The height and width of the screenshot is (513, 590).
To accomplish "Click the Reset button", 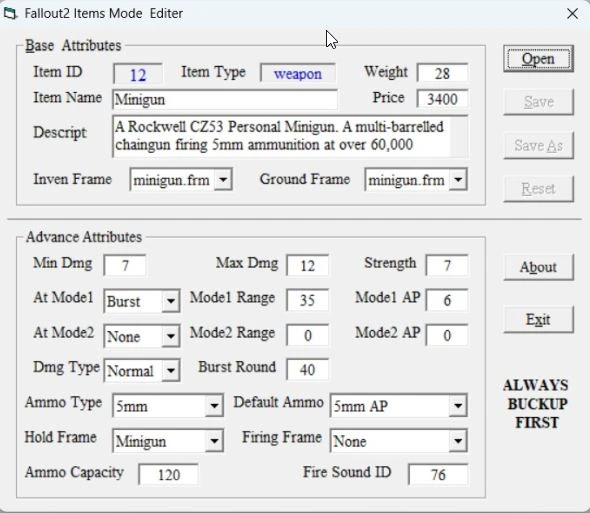I will (538, 189).
